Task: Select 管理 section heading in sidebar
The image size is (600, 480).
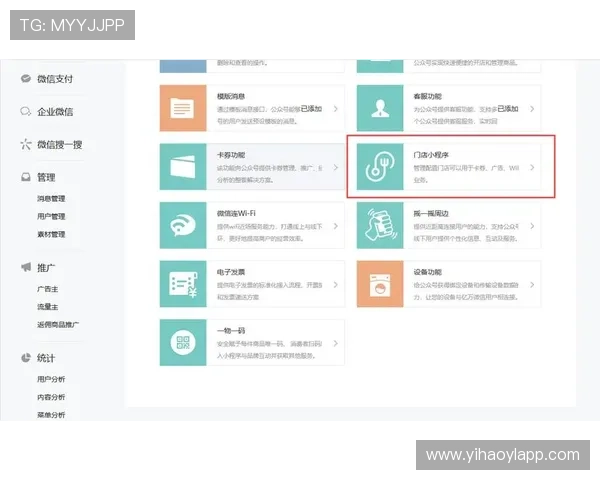Action: 46,178
